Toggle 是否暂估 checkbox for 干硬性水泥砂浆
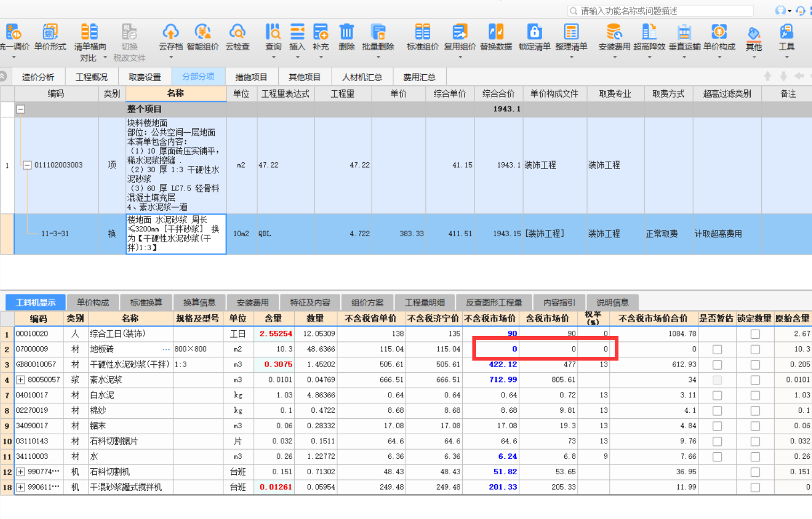 point(717,365)
